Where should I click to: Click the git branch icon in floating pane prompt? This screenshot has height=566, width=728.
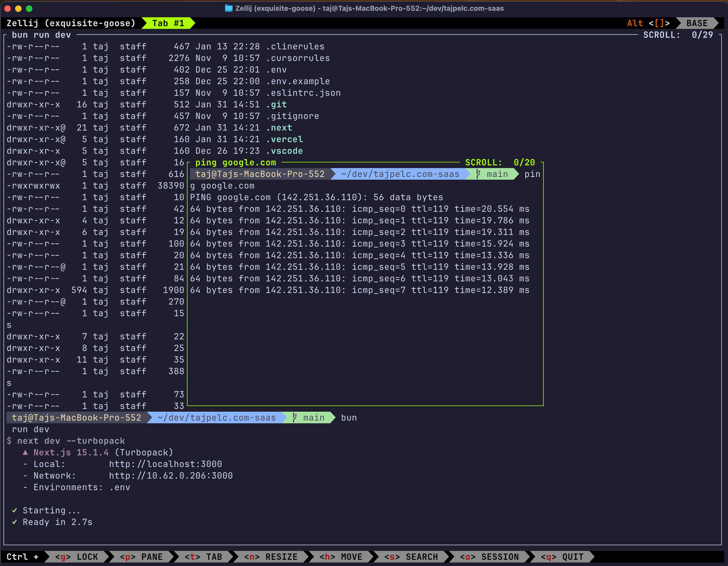[x=478, y=174]
